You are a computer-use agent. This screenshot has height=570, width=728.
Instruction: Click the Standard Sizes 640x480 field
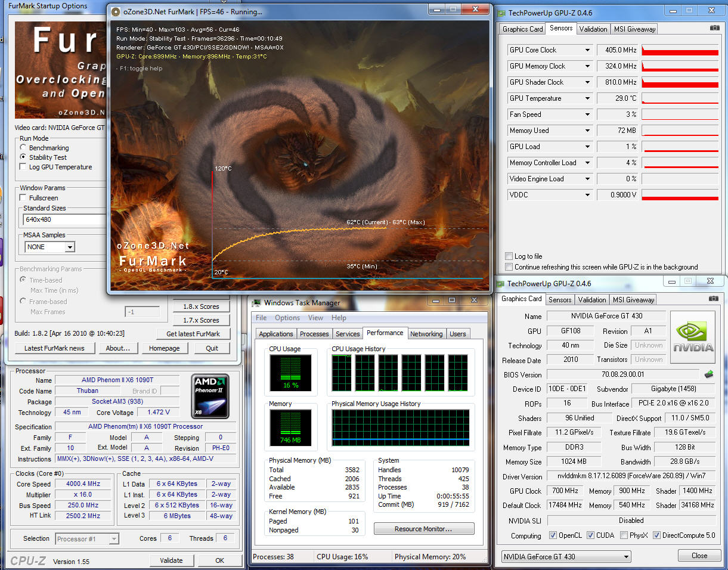[64, 219]
